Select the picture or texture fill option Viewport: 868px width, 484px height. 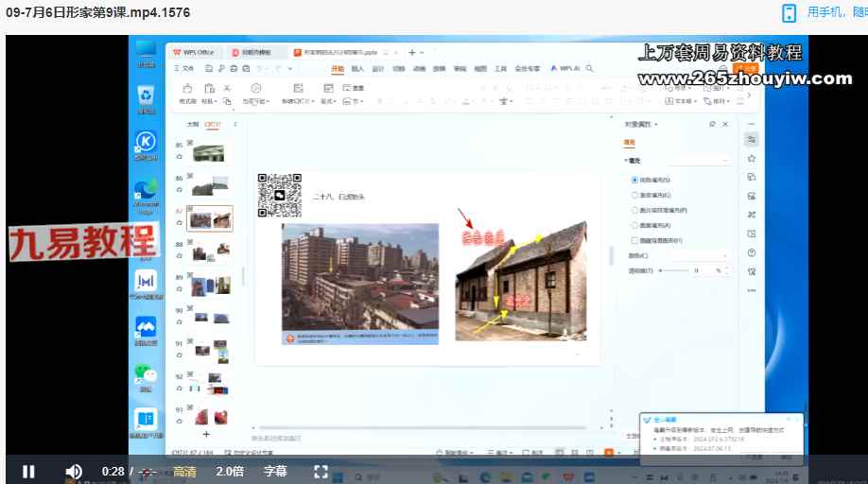click(x=635, y=210)
